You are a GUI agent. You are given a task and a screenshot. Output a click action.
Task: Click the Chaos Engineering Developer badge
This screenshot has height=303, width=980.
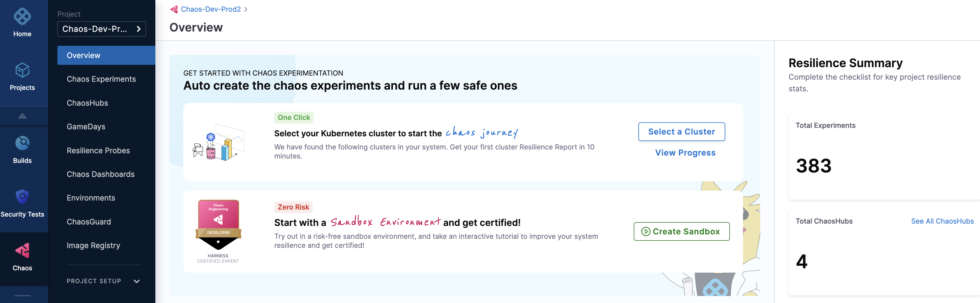click(x=218, y=225)
